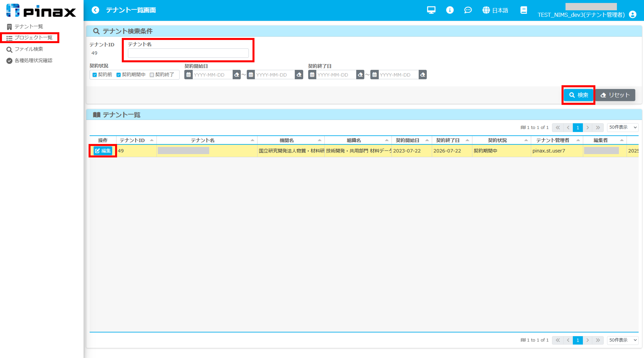Open the user account avatar icon
The height and width of the screenshot is (358, 644).
633,14
